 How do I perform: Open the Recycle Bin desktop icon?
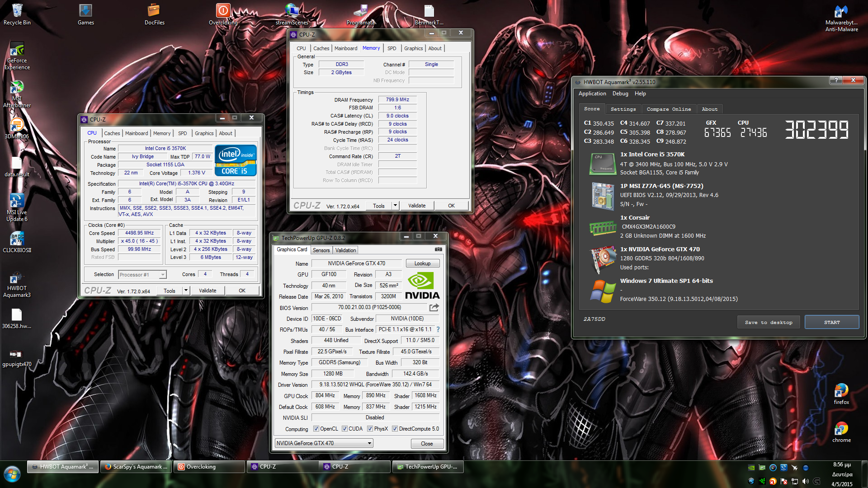[17, 14]
